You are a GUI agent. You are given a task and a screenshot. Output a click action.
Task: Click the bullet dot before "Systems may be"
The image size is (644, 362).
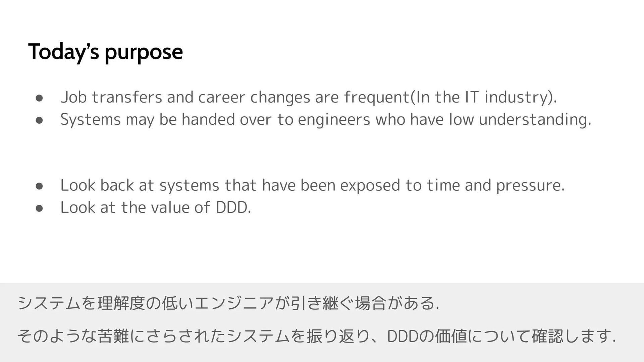[x=39, y=121]
